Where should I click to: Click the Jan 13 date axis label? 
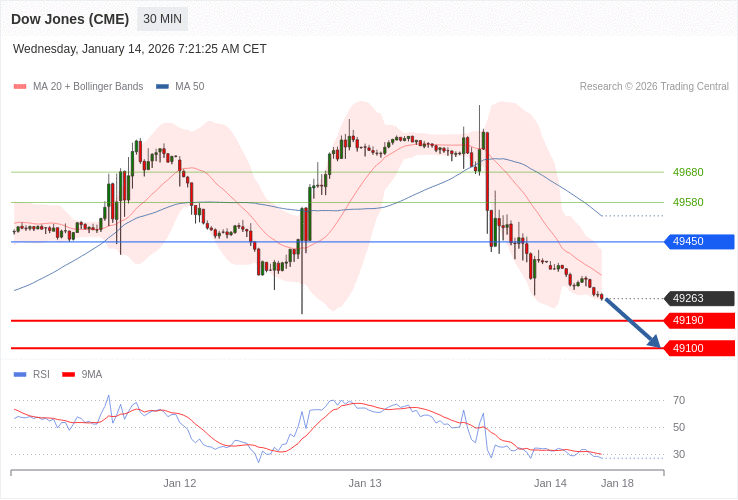365,484
